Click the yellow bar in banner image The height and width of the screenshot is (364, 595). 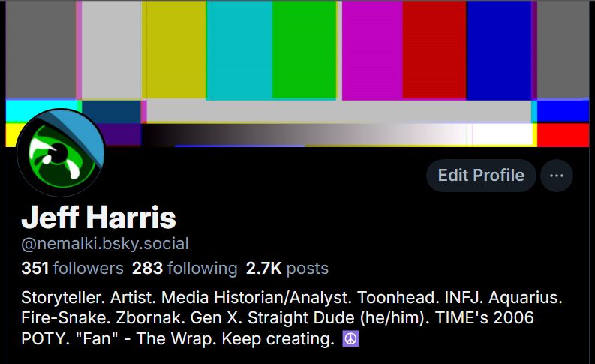pyautogui.click(x=176, y=50)
